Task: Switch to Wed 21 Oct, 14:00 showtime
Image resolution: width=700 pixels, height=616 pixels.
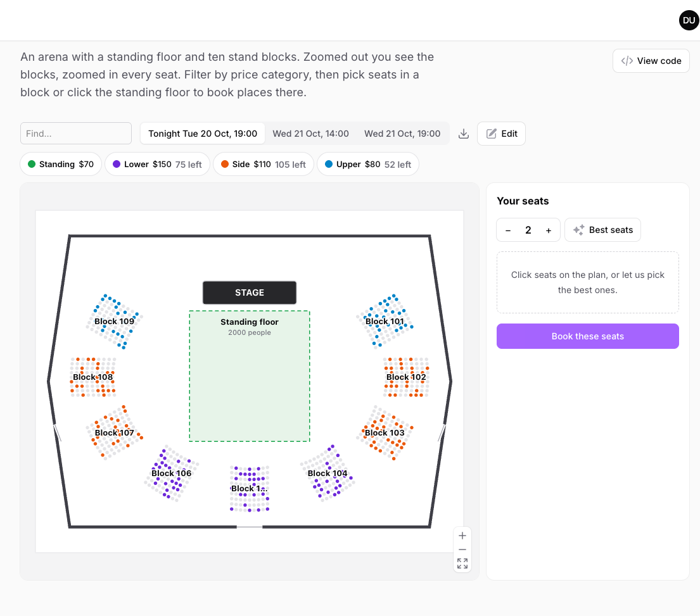Action: [310, 134]
